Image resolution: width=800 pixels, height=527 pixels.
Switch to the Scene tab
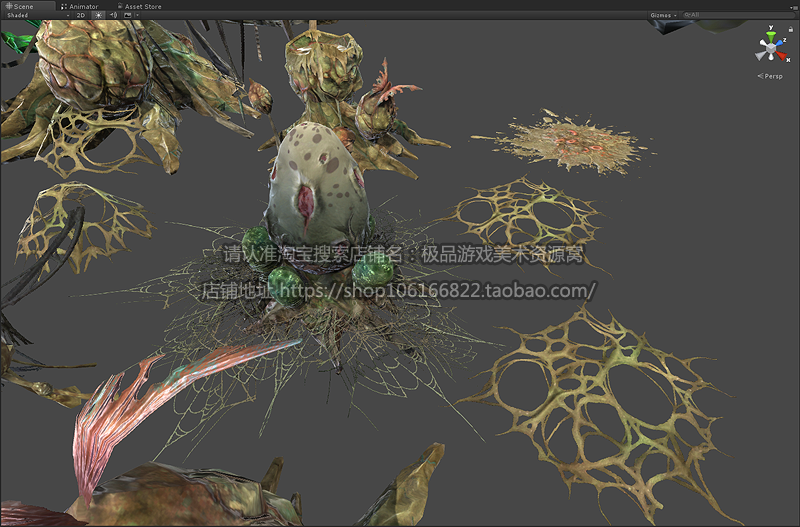(27, 6)
